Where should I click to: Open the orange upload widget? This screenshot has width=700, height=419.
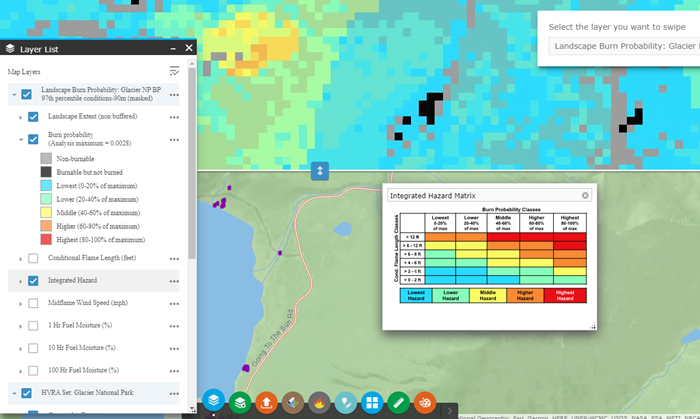pyautogui.click(x=267, y=403)
